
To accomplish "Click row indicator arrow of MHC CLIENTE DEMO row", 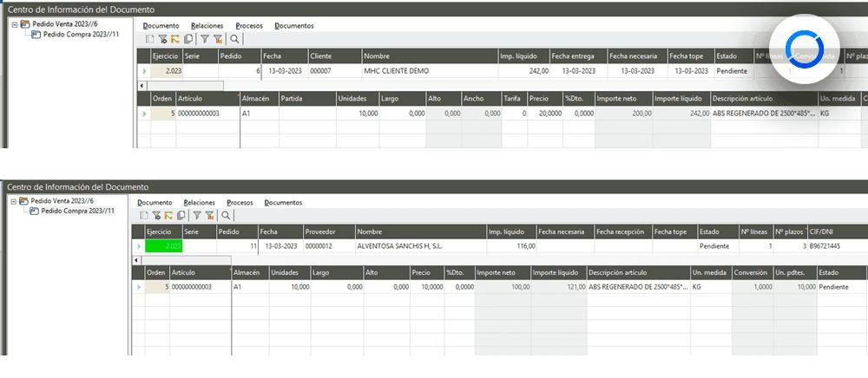I will 144,71.
